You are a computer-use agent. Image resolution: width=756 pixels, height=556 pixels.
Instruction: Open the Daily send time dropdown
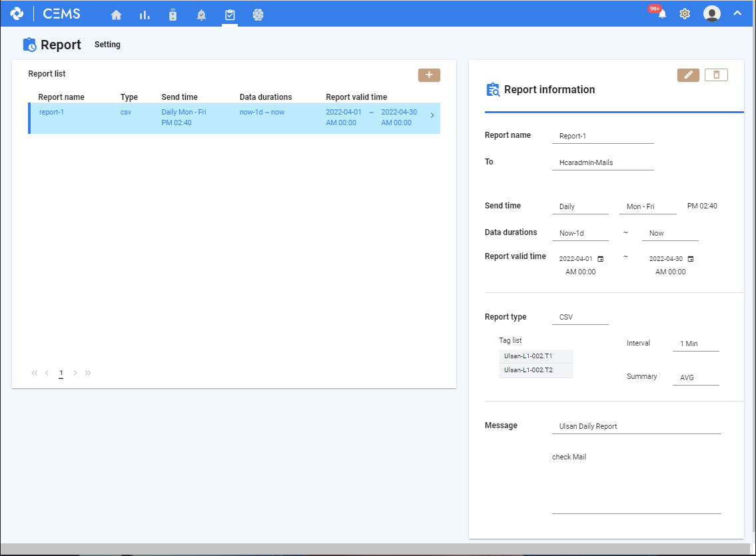tap(579, 206)
